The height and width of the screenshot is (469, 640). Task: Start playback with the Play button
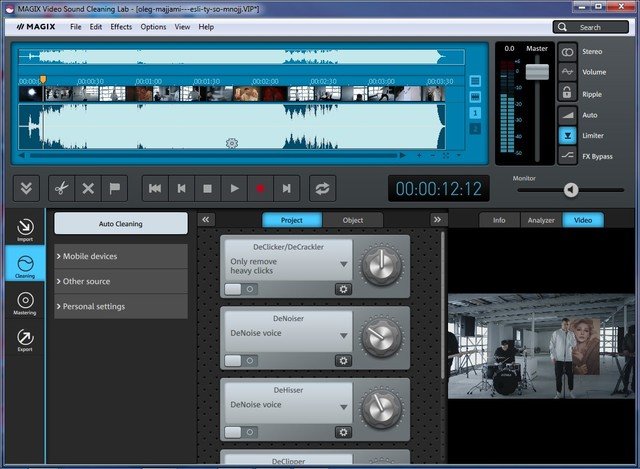[234, 188]
